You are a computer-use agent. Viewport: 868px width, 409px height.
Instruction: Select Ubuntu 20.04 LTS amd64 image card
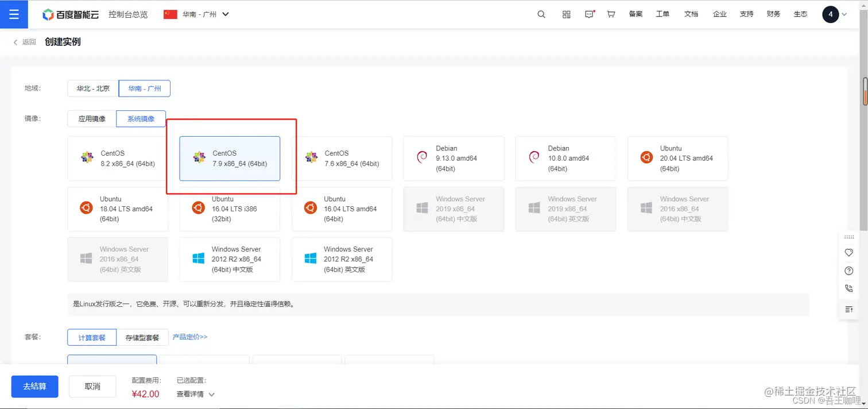[677, 159]
